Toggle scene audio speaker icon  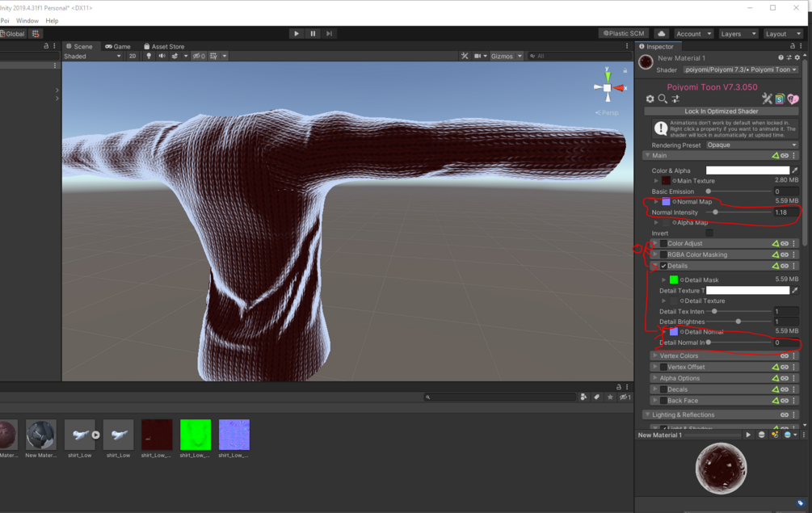162,56
